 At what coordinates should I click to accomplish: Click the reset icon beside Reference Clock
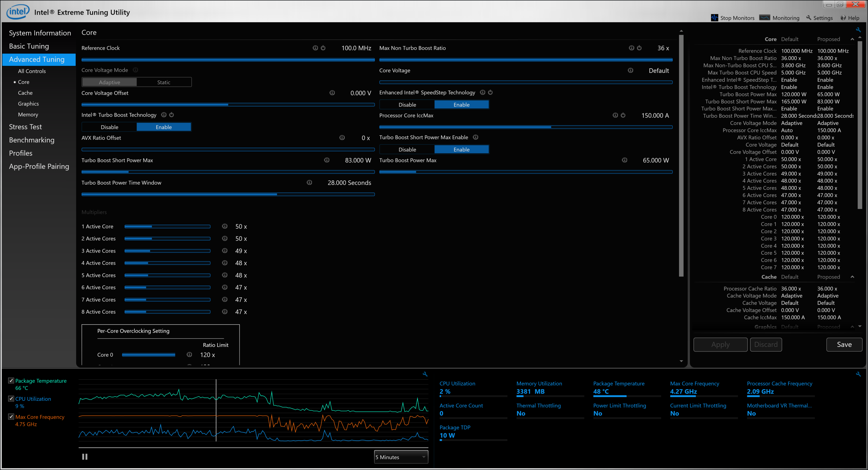(x=323, y=48)
